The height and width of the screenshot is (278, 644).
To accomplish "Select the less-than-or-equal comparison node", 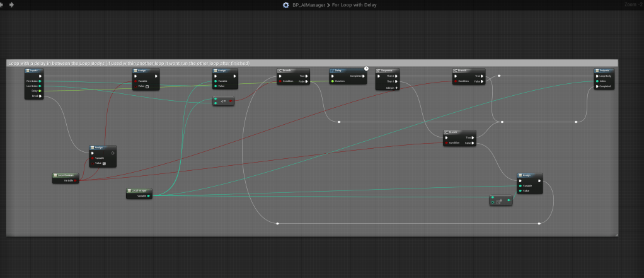I will click(x=223, y=101).
